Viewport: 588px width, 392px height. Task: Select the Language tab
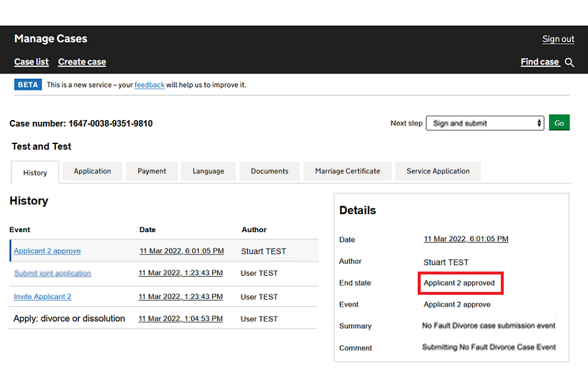208,171
